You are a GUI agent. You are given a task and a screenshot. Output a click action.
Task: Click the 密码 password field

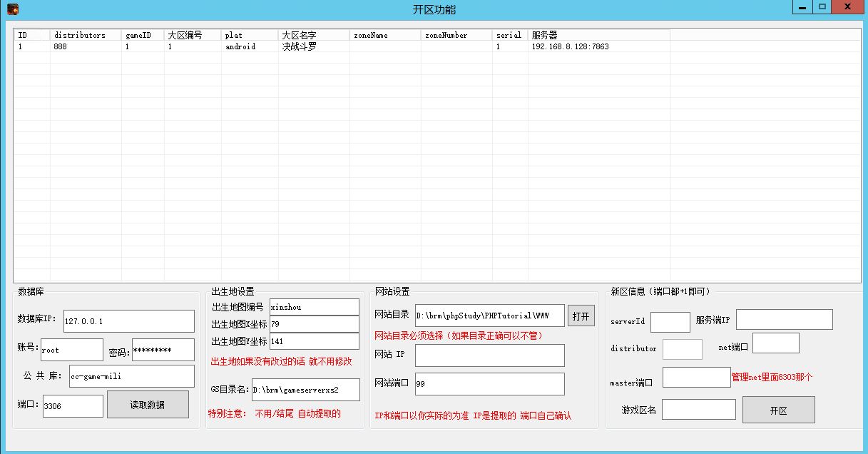click(163, 350)
